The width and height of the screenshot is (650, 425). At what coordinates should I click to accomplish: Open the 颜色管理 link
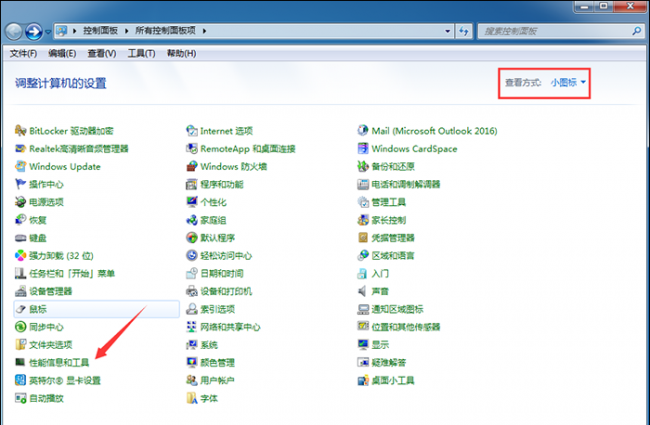pyautogui.click(x=218, y=363)
